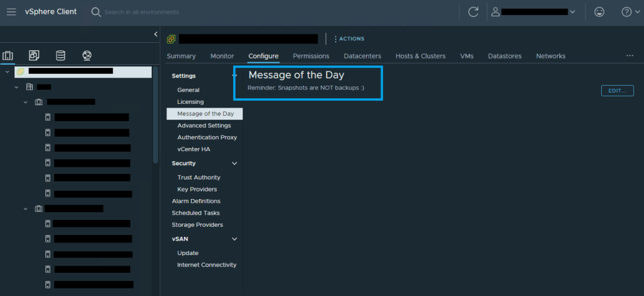This screenshot has height=296, width=644.
Task: Open the user account dropdown
Action: 534,12
